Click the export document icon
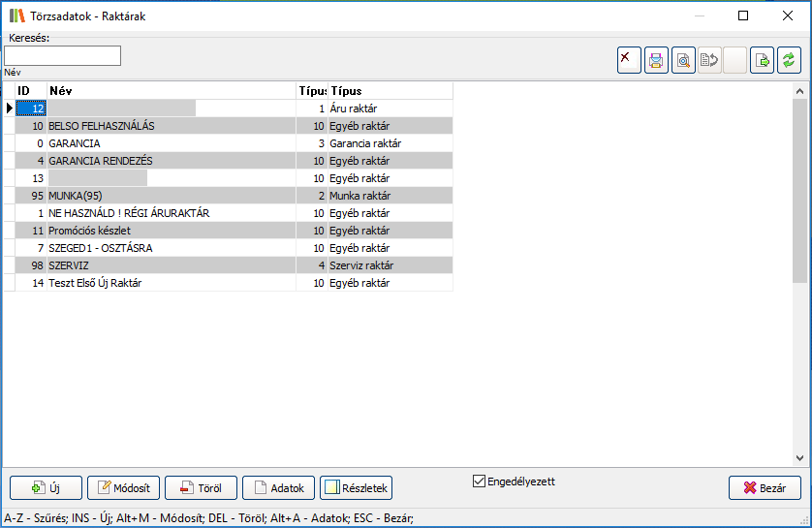 (763, 60)
